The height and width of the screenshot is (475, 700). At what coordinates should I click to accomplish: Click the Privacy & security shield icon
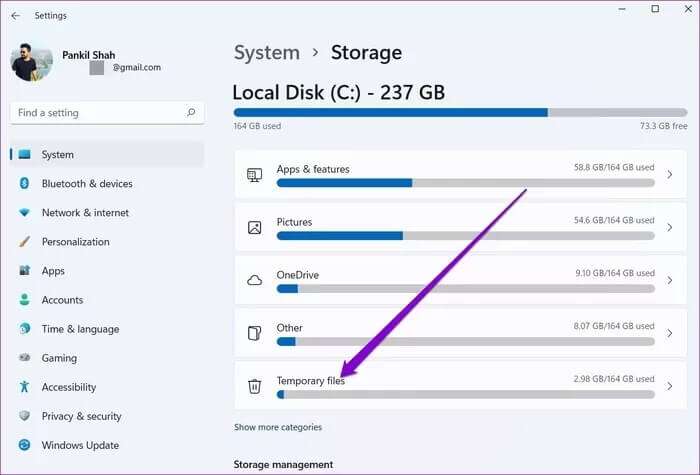click(25, 416)
